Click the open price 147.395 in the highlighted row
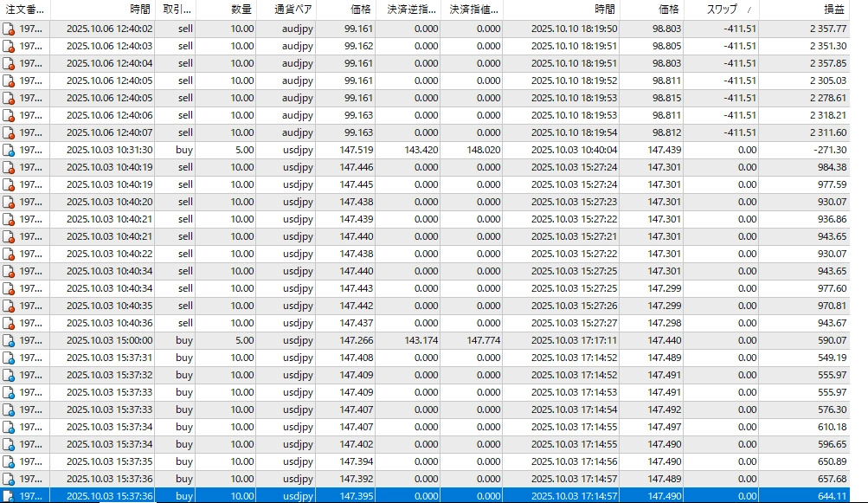Viewport: 868px width, 503px height. (357, 496)
